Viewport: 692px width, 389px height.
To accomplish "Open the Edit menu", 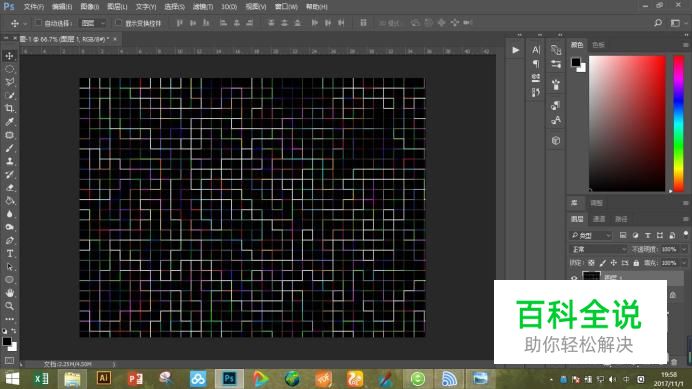I will tap(62, 7).
